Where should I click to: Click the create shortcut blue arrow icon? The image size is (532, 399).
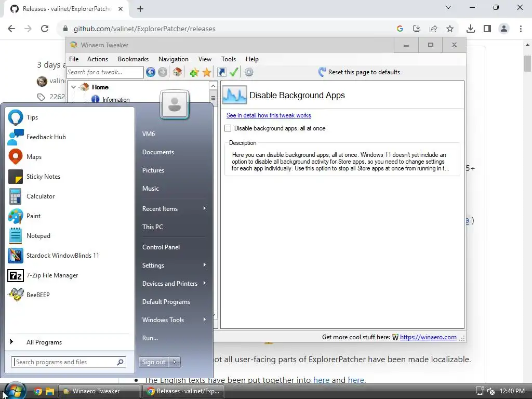pos(221,72)
